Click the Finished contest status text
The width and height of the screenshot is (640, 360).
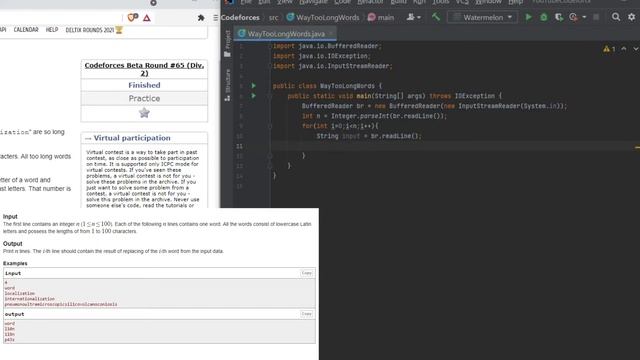[x=144, y=85]
